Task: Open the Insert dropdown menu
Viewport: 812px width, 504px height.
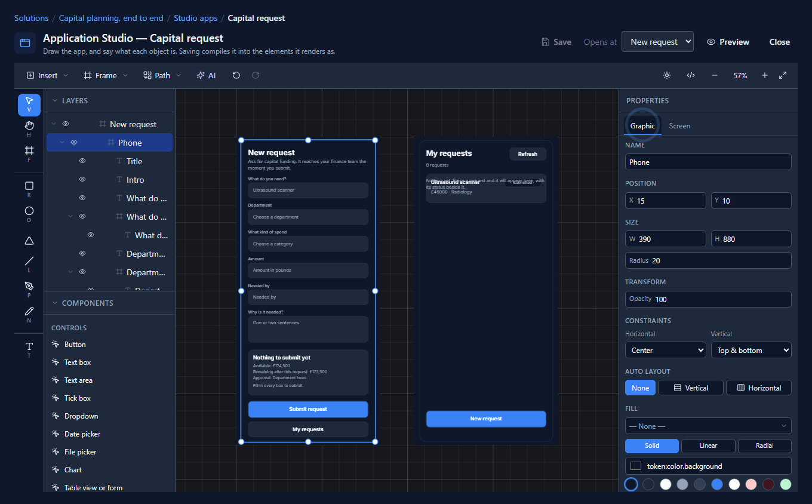Action: point(47,75)
